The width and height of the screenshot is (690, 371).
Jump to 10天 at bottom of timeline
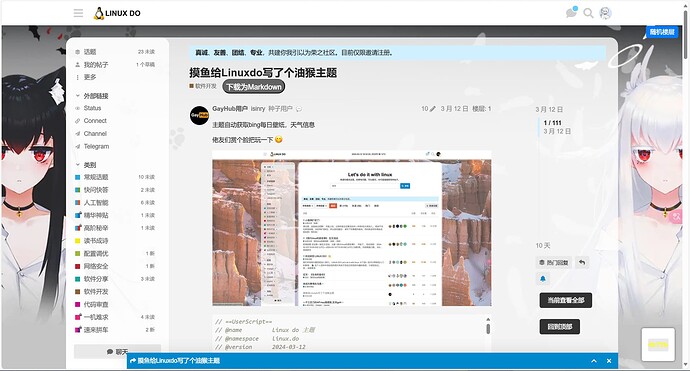(x=543, y=246)
